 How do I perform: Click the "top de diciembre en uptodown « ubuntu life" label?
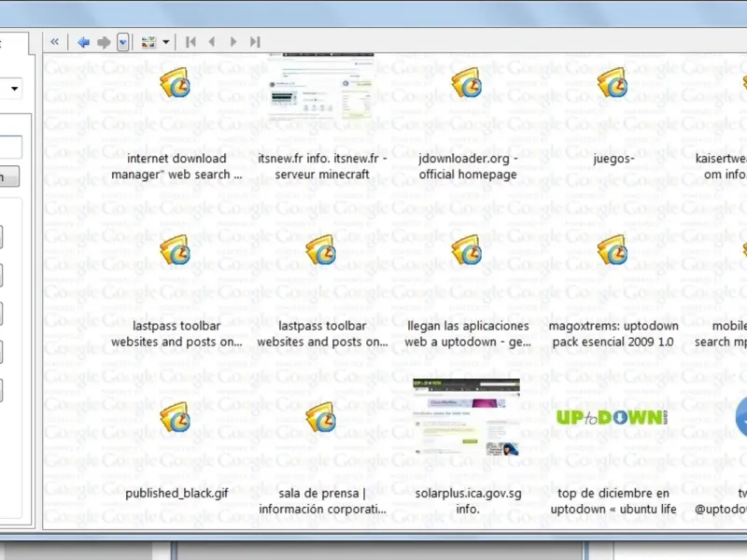[613, 501]
